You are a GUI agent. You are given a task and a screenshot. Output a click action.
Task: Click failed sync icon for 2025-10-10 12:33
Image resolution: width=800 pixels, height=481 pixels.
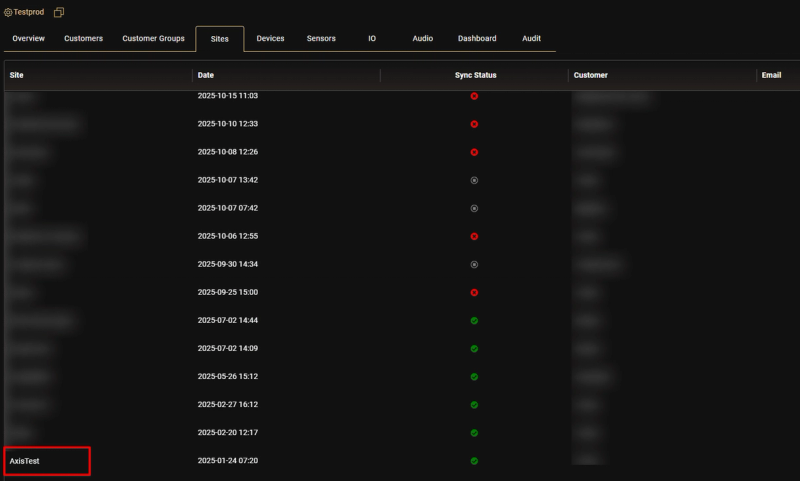[x=474, y=124]
